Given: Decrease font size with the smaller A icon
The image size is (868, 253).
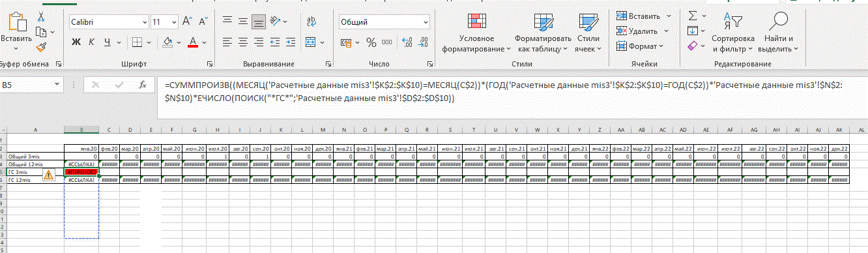Looking at the screenshot, I should pos(203,22).
